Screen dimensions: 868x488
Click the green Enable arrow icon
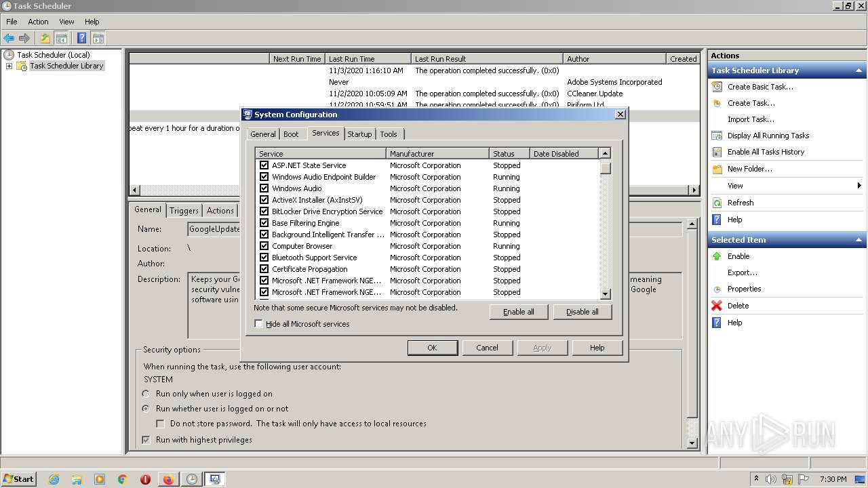tap(717, 256)
